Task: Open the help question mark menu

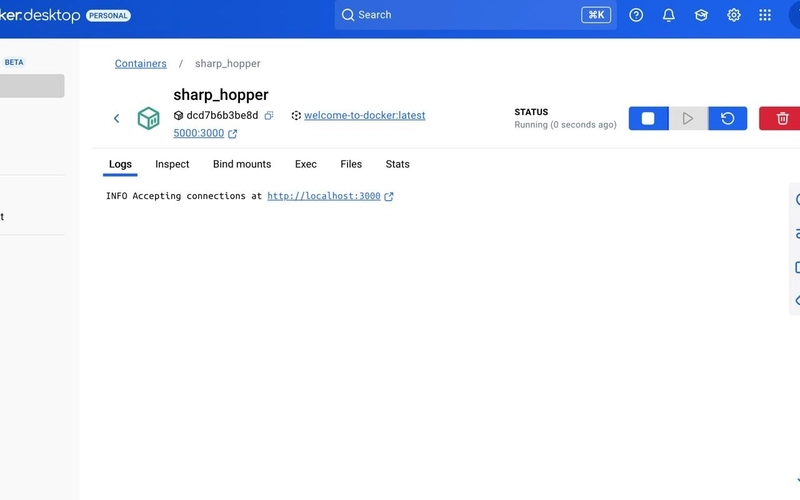Action: point(636,15)
